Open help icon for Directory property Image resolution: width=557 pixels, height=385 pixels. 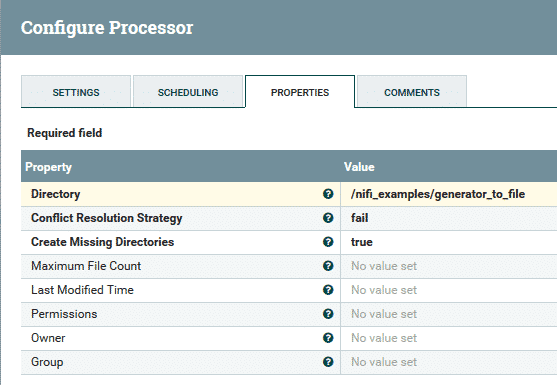[x=328, y=194]
